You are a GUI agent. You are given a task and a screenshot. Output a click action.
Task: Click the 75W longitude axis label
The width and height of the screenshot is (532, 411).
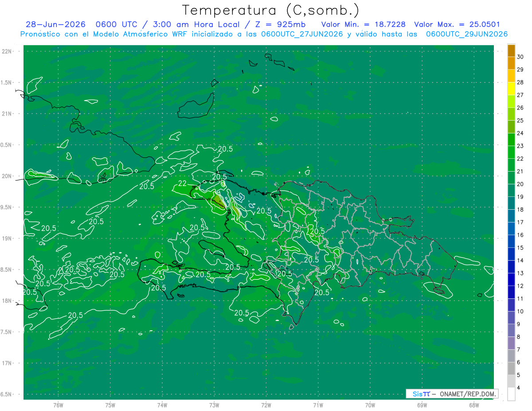[x=110, y=404]
